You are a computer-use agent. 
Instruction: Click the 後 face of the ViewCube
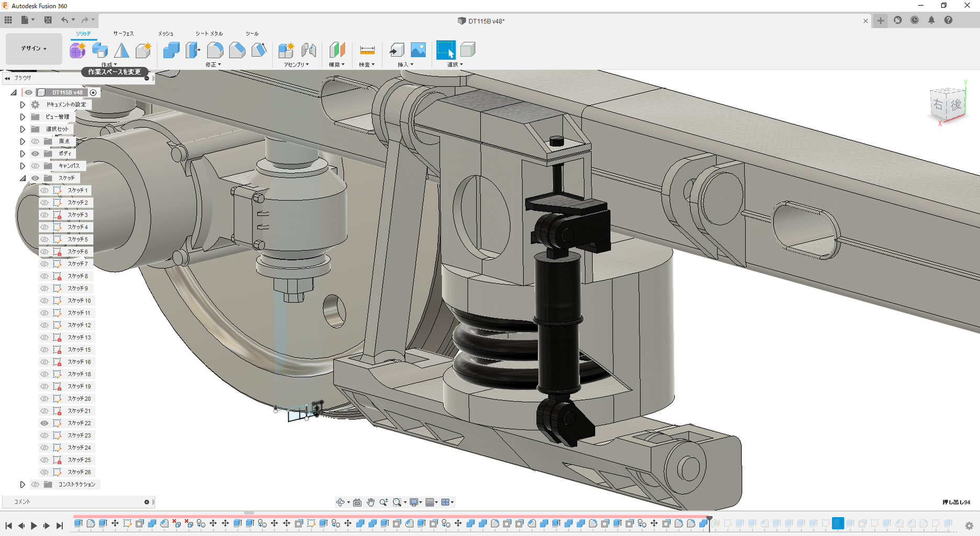point(956,105)
